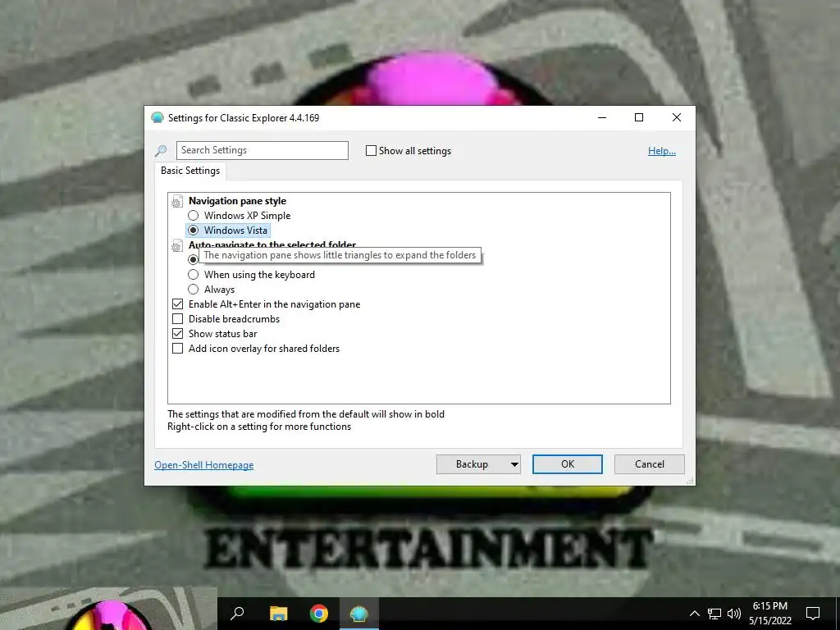Check the Disable breadcrumbs option

[178, 319]
